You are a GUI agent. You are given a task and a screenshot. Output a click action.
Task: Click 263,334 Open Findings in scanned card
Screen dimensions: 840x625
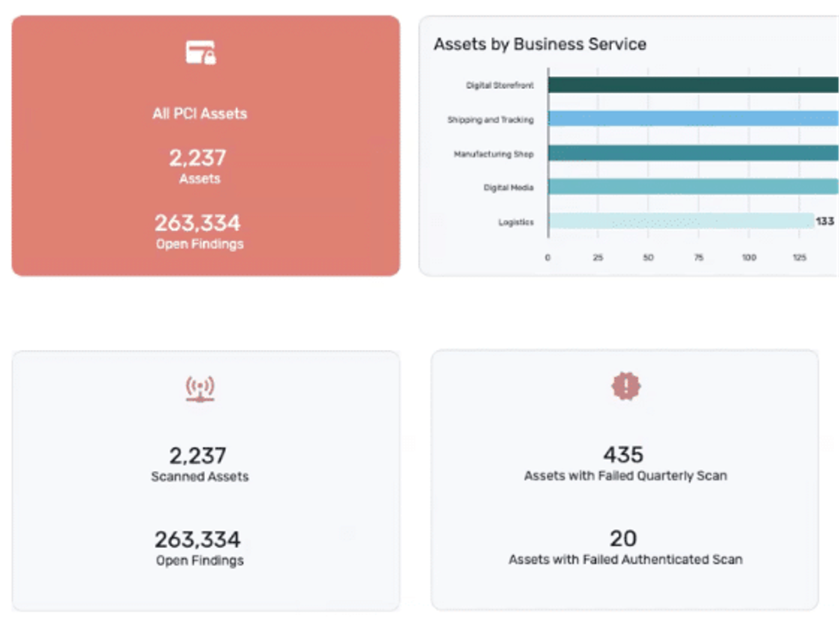pos(198,540)
